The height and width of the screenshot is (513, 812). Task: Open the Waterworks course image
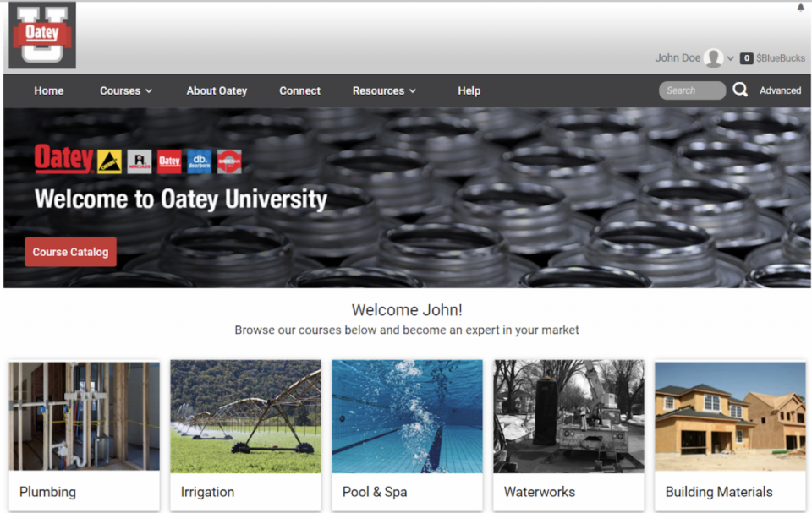tap(568, 416)
